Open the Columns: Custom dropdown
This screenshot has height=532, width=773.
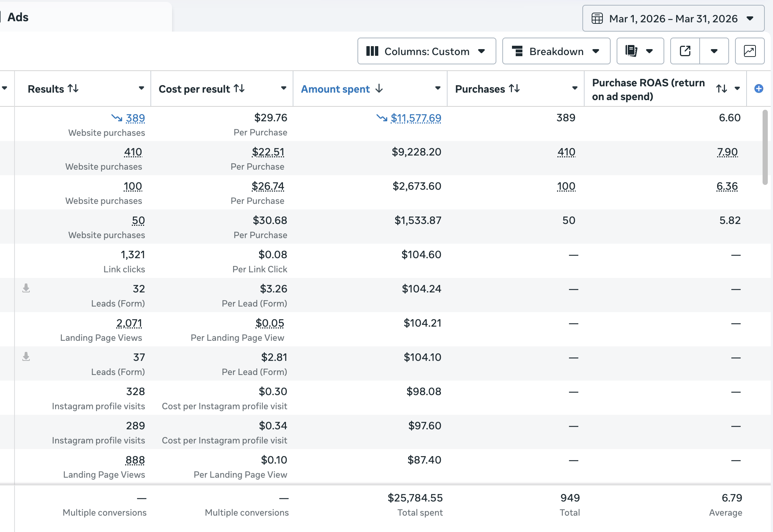point(427,51)
